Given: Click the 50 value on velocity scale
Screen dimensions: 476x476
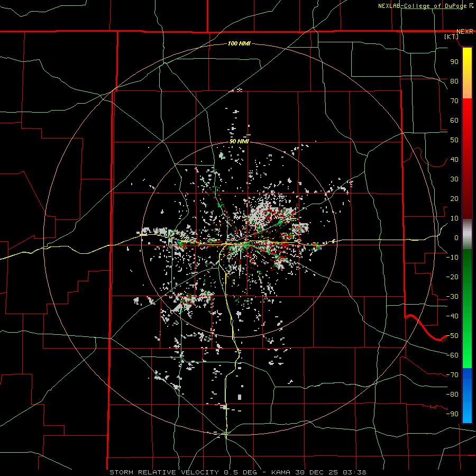Looking at the screenshot, I should point(454,140).
